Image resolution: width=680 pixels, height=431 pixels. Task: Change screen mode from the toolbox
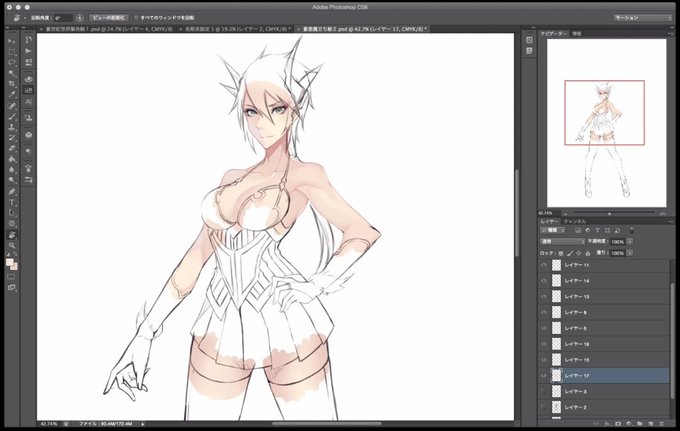pyautogui.click(x=12, y=287)
